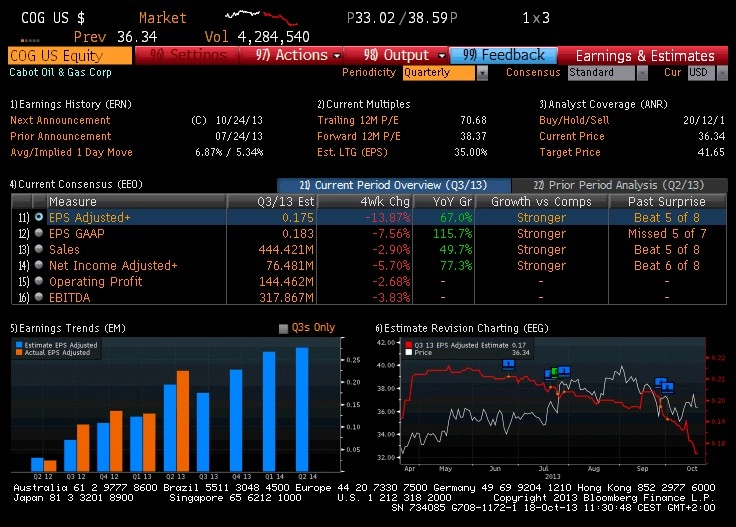The image size is (736, 527).
Task: Click the Beat 6 of 8 past surprise cell
Action: 667,266
